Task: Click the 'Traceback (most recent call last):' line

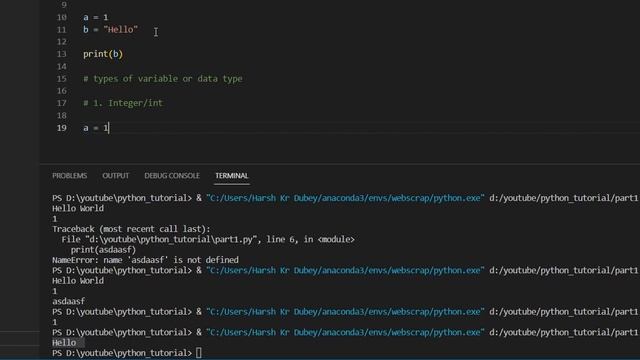Action: click(131, 229)
